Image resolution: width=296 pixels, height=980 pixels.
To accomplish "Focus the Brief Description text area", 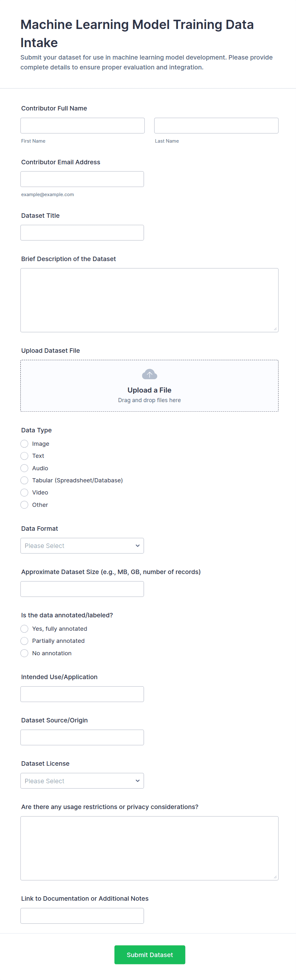I will pyautogui.click(x=149, y=300).
